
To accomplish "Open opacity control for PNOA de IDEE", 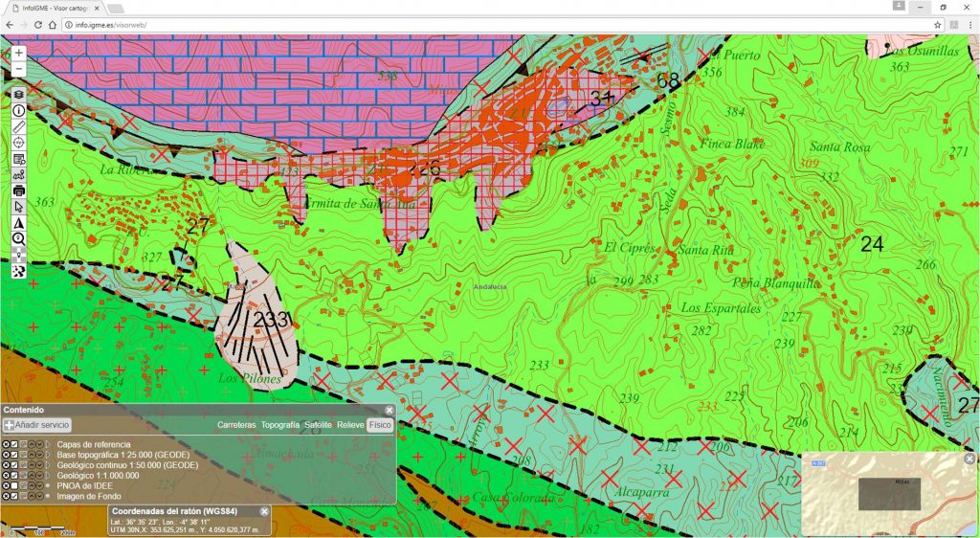I will click(23, 485).
